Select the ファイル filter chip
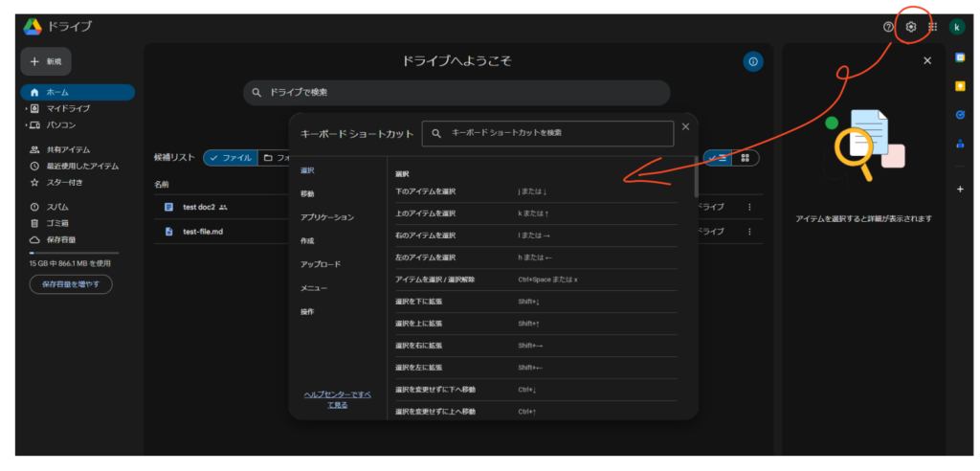The image size is (980, 471). 231,157
